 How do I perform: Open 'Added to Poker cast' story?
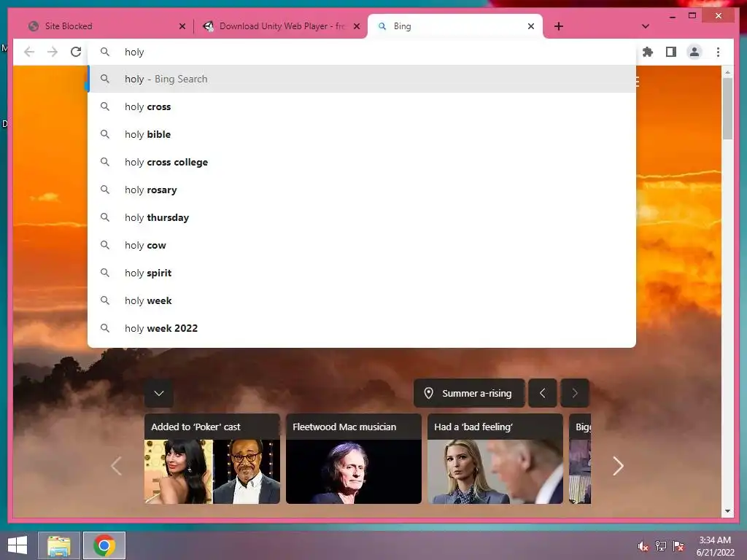point(212,459)
